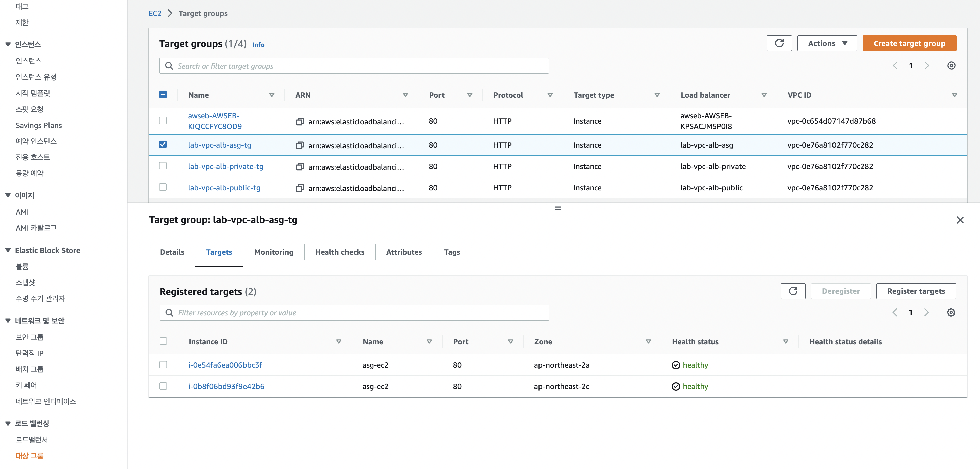This screenshot has width=980, height=469.
Task: Uncheck the lab-vpc-alb-asg-tg row checkbox
Action: click(x=163, y=144)
